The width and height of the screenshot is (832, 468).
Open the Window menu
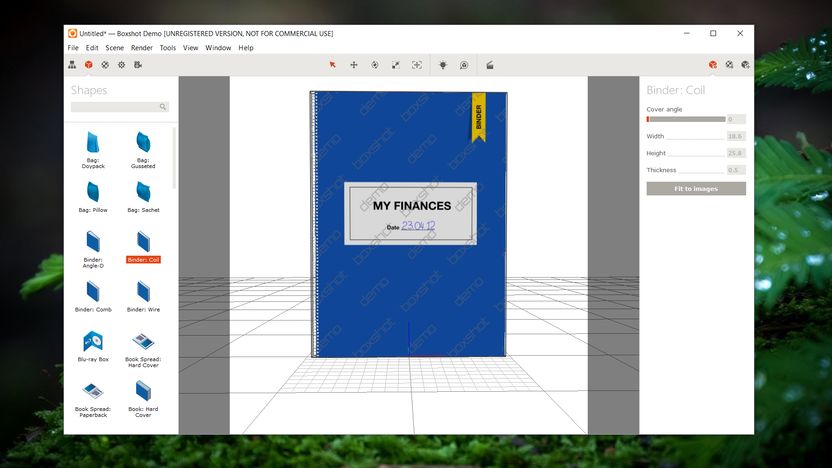[x=218, y=48]
